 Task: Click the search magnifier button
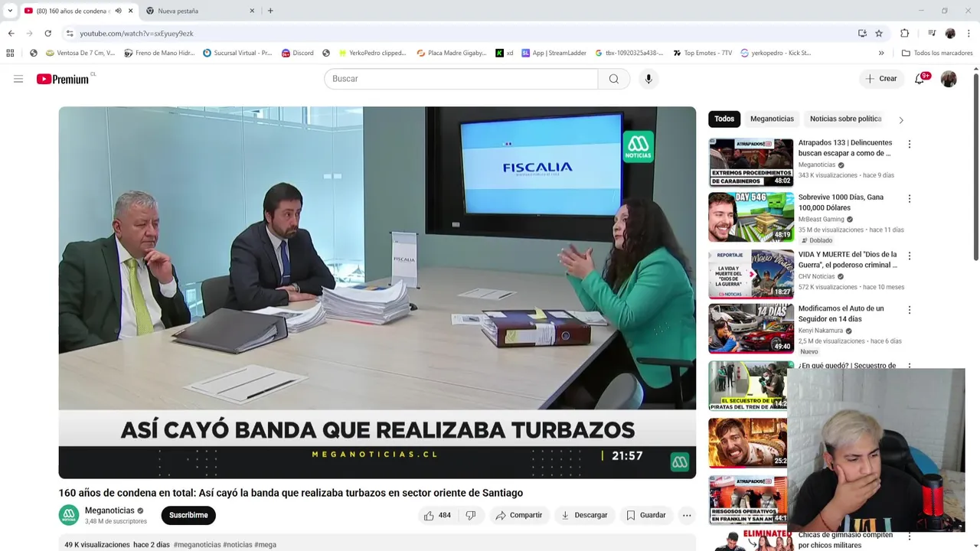614,79
